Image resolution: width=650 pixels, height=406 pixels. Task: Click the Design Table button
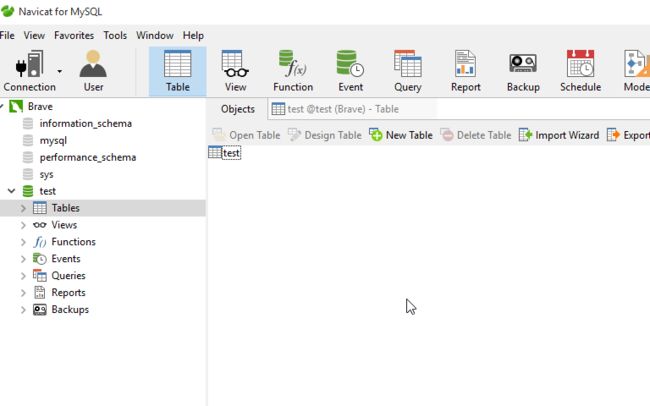click(325, 135)
